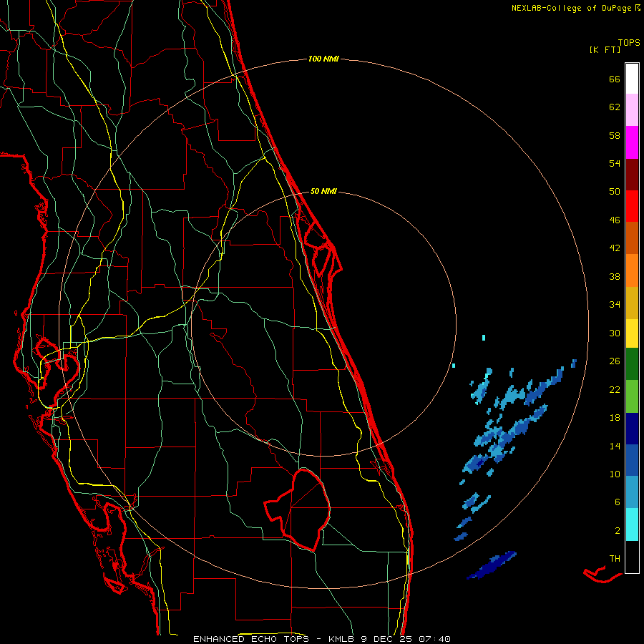Click the 50 value on legend scale
This screenshot has height=644, width=644.
pos(615,192)
